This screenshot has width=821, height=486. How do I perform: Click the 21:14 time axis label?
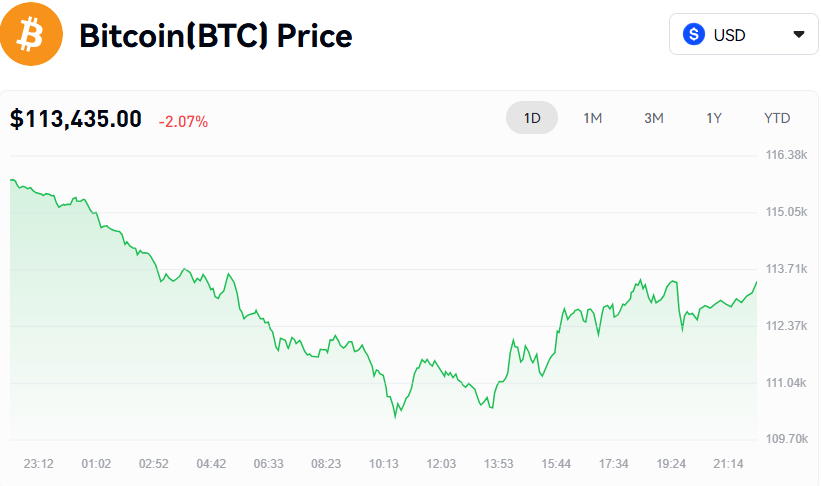pyautogui.click(x=729, y=463)
